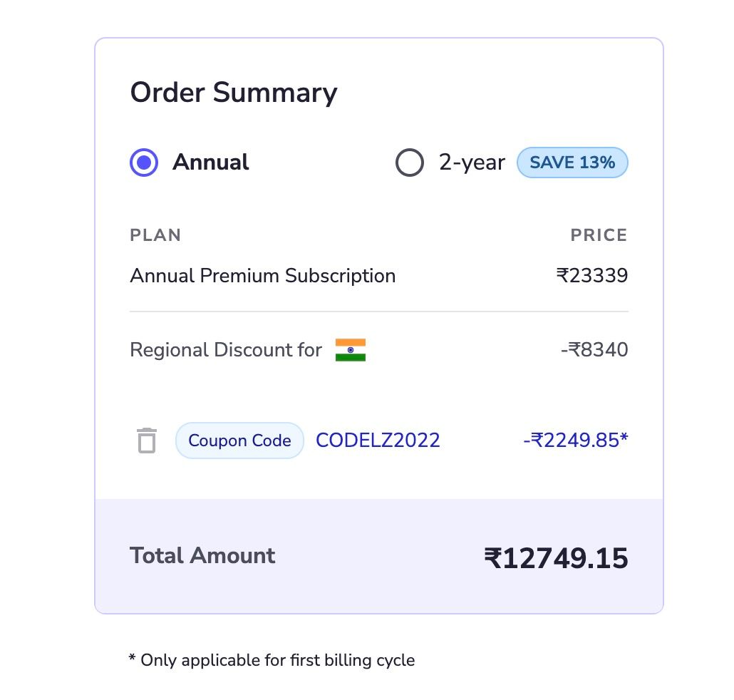This screenshot has height=700, width=734.
Task: Click the Annual Premium Subscription row text
Action: pos(263,276)
